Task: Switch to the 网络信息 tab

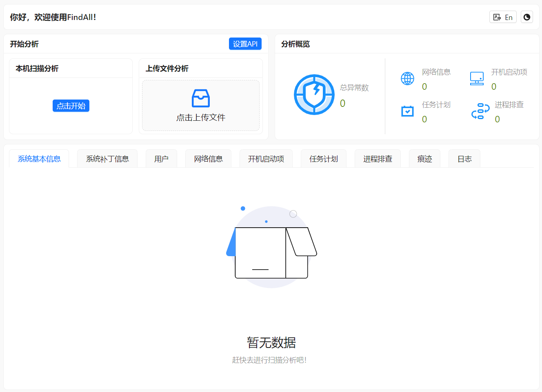Action: (x=208, y=159)
